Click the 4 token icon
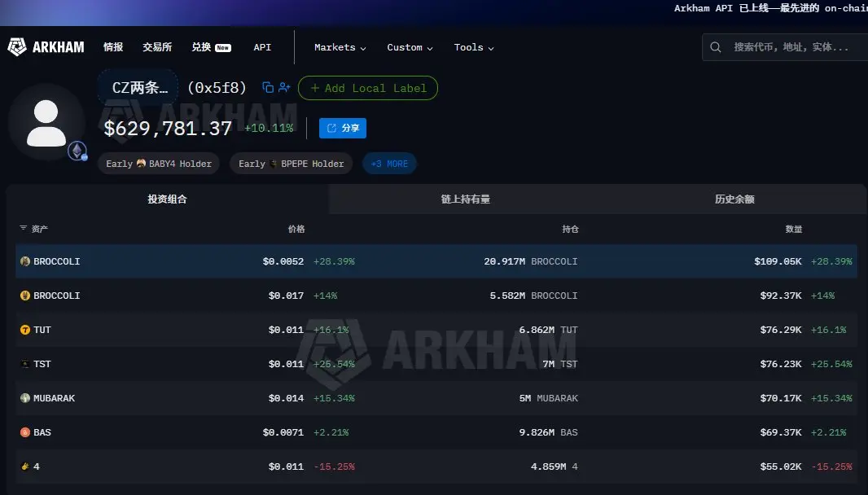 pyautogui.click(x=25, y=467)
